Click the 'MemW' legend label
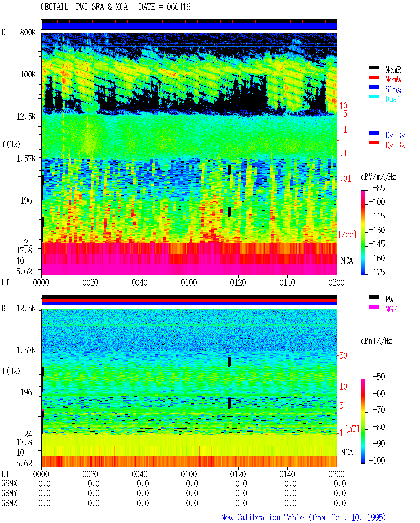 coord(393,79)
